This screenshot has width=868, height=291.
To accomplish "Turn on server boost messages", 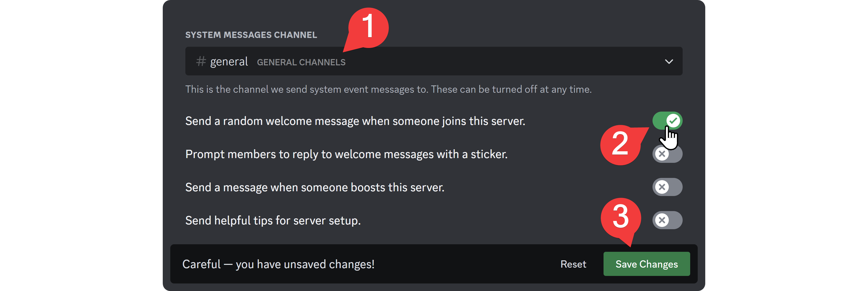I will (x=668, y=187).
